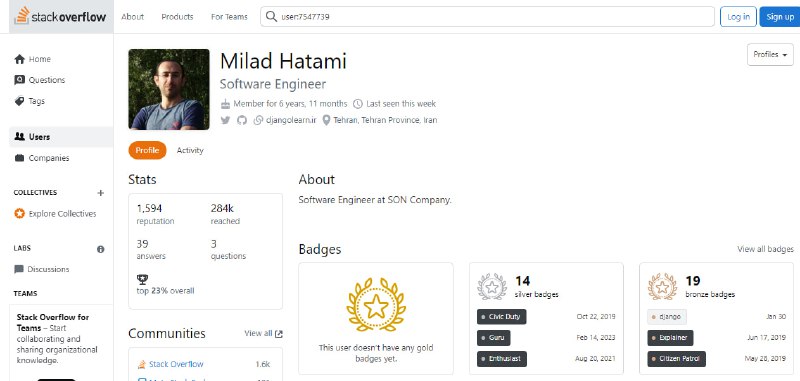Screen dimensions: 800x381
Task: Click the Guru silver badge
Action: point(493,338)
